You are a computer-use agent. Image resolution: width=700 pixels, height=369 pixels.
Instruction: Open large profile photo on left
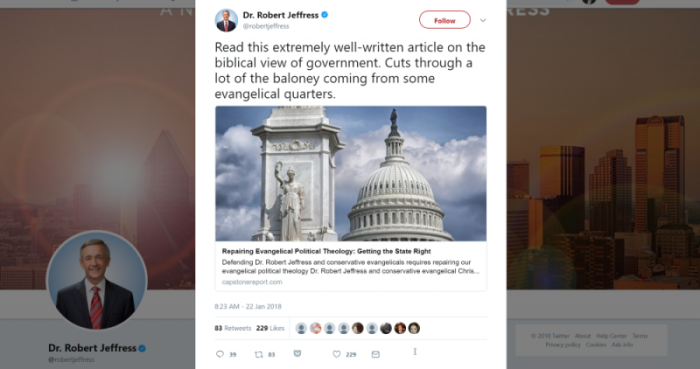click(96, 281)
